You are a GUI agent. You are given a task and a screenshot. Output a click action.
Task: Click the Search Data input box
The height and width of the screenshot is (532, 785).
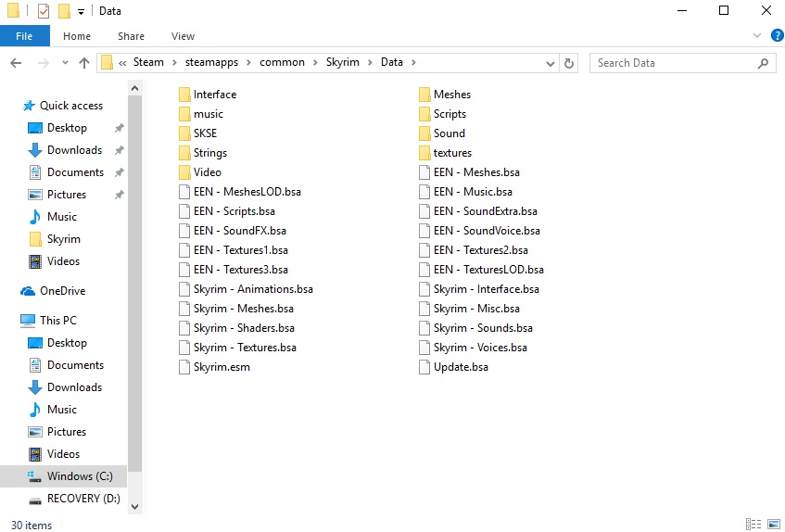pyautogui.click(x=675, y=63)
